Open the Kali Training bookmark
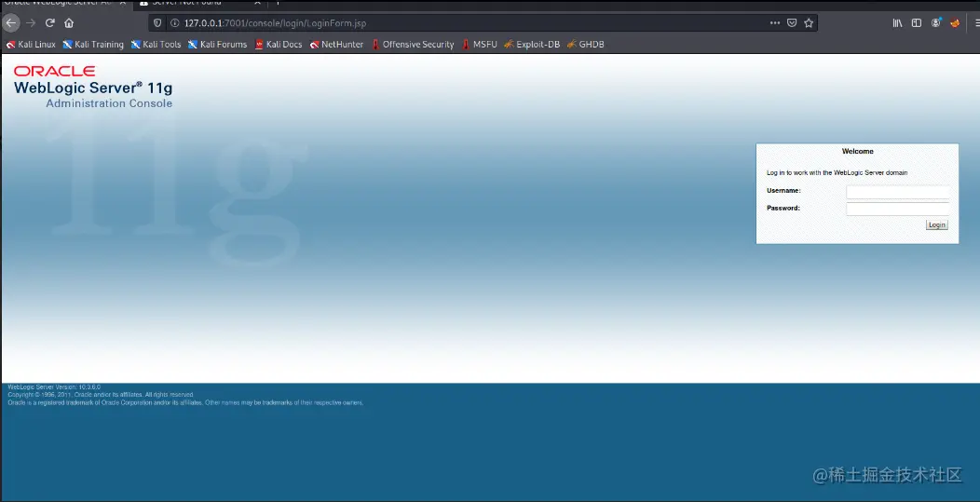Screen dimensions: 980x502 (93, 45)
